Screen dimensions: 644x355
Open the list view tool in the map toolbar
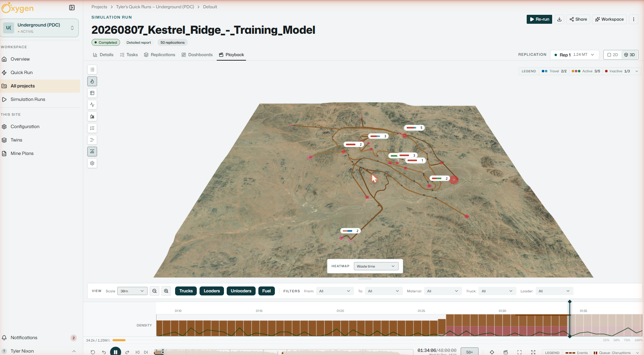(92, 70)
